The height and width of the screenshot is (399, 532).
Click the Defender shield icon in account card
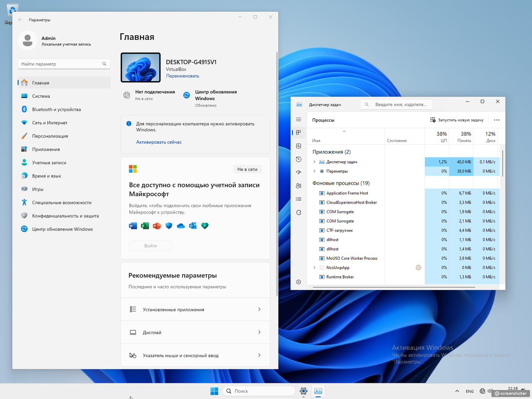click(x=169, y=226)
